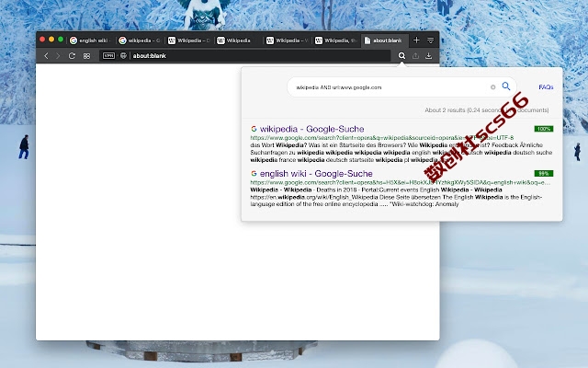
Task: Run search with blue magnifier icon
Action: tap(506, 86)
